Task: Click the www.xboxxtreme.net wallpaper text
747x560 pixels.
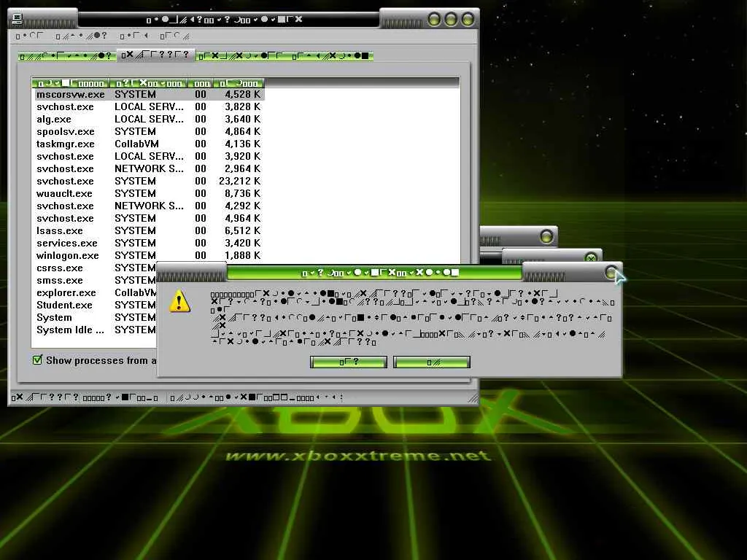Action: [x=358, y=456]
